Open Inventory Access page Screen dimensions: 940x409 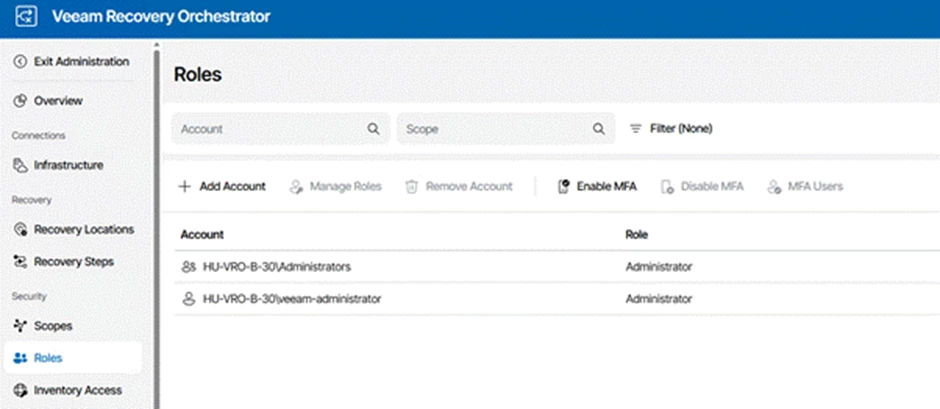pos(78,390)
